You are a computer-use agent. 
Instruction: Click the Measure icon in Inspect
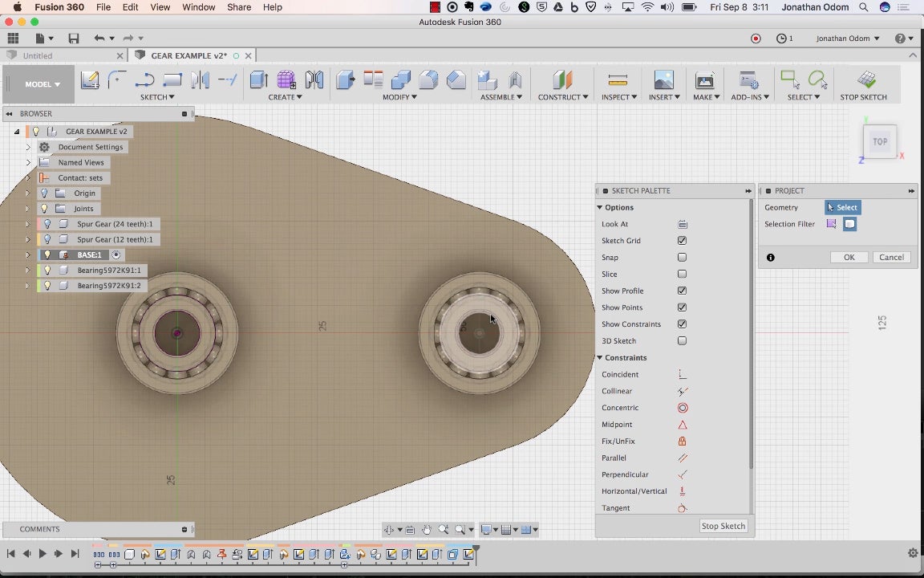click(x=618, y=79)
